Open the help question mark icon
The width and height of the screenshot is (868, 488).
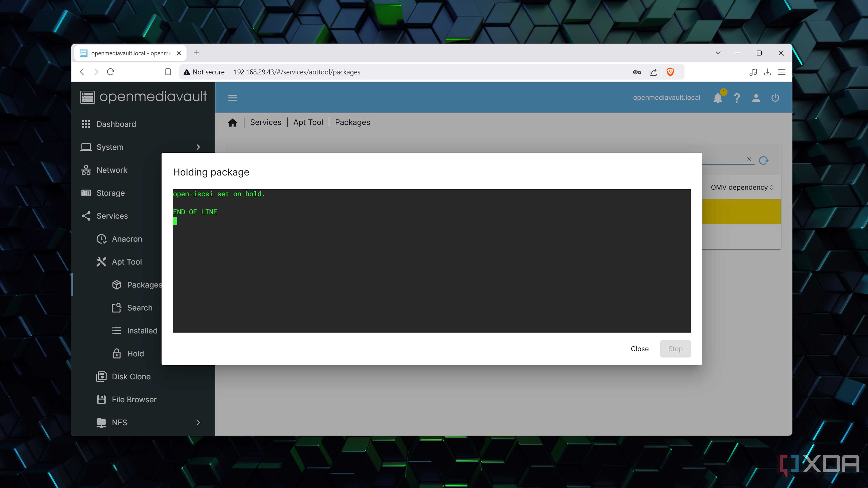(x=737, y=98)
